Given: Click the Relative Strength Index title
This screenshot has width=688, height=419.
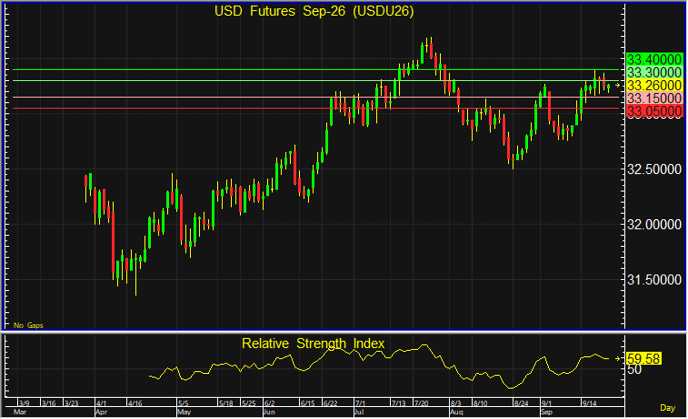Looking at the screenshot, I should coord(313,344).
